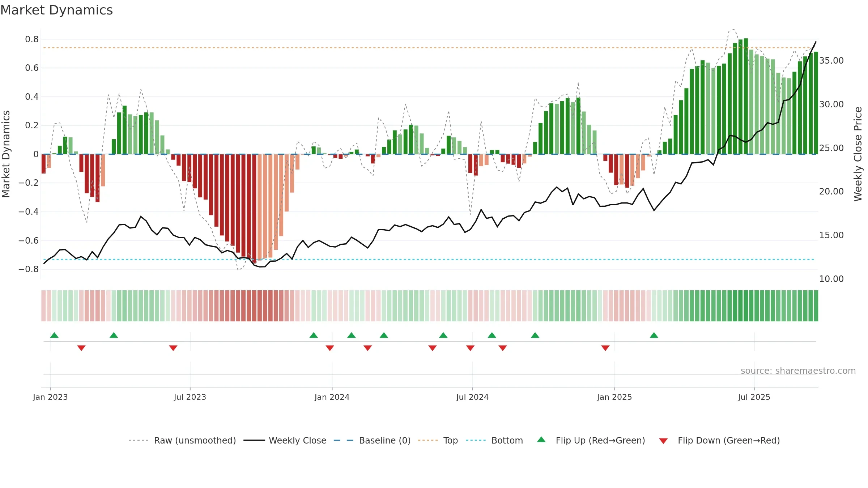Click the green Flip Up triangle icon in legend
Viewport: 868px width, 488px height.
pyautogui.click(x=541, y=440)
